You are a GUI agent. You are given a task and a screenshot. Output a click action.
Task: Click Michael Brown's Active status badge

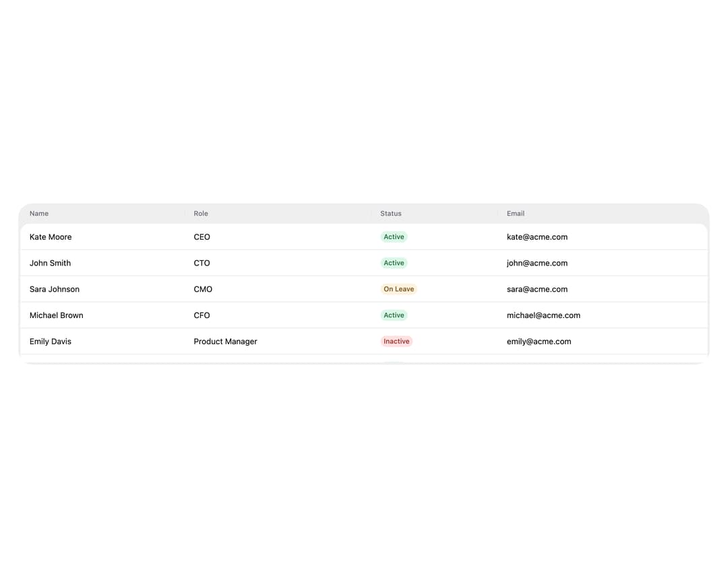394,315
